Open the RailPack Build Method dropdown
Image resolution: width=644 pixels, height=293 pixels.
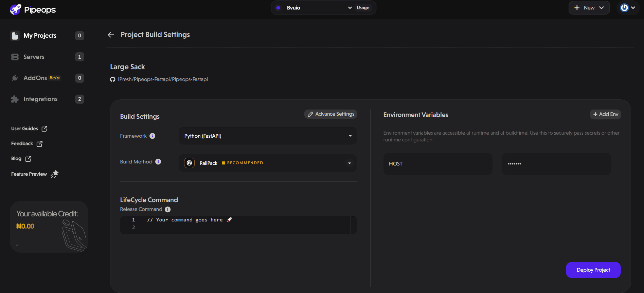point(268,163)
